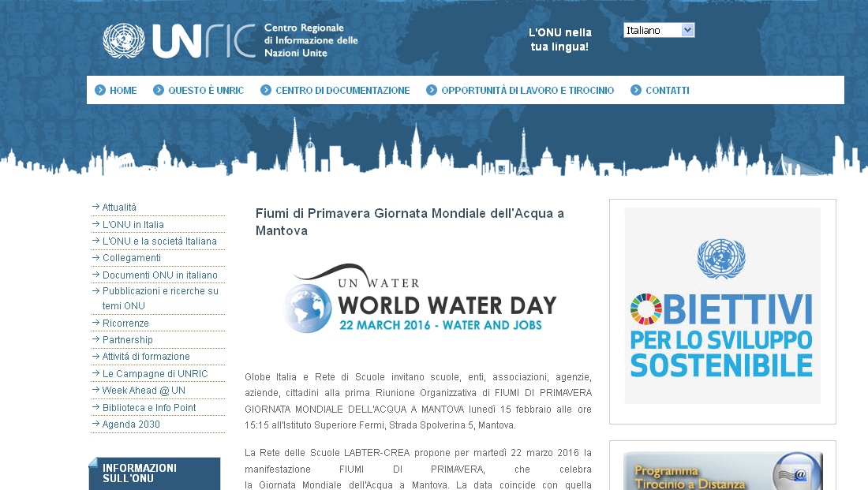Click the small arrow before Attivitá di formazione

tap(95, 356)
